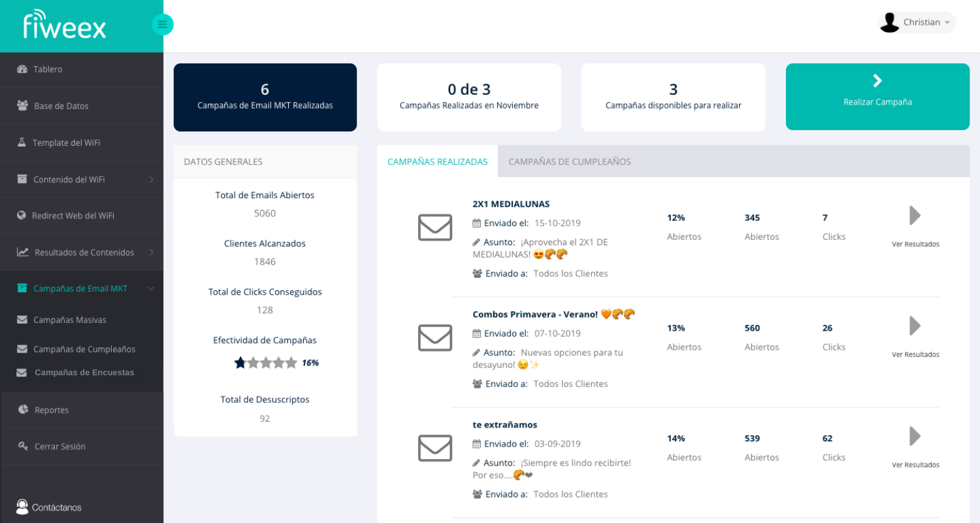Click the Efectividad de Campañas star rating
The height and width of the screenshot is (523, 980).
coord(266,363)
